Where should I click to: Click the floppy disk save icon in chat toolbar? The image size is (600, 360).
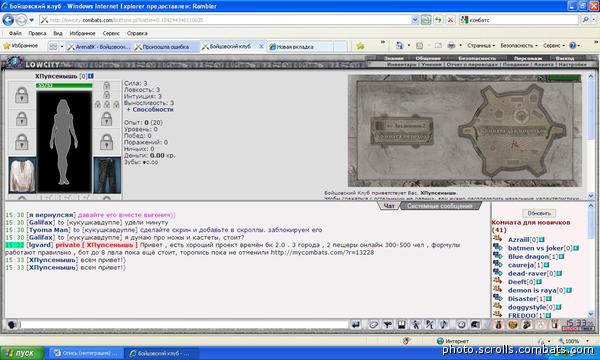click(x=401, y=325)
